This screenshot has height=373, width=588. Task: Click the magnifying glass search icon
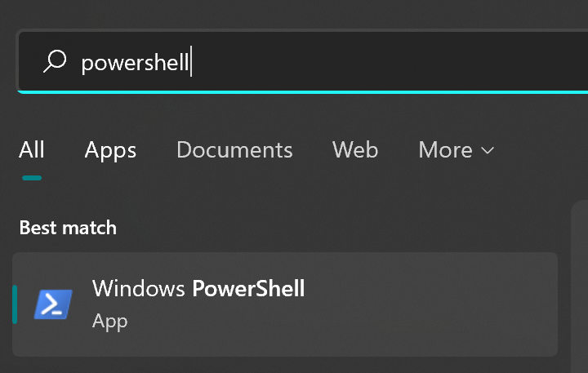pos(55,61)
